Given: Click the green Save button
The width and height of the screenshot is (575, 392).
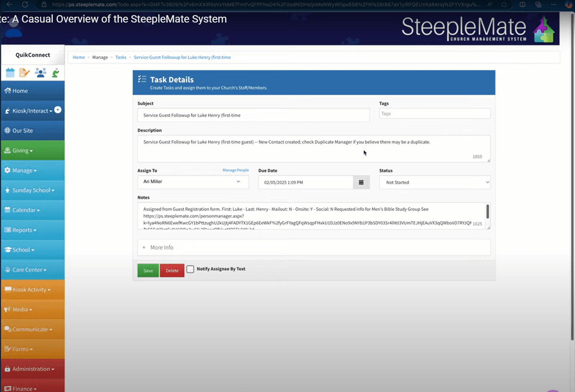Looking at the screenshot, I should pos(148,270).
